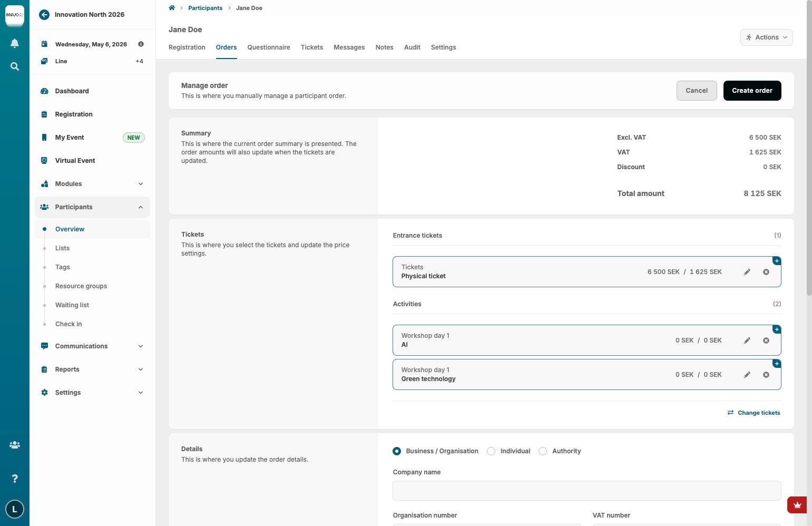Switch to the Questionnaire tab
This screenshot has height=526, width=812.
[269, 47]
